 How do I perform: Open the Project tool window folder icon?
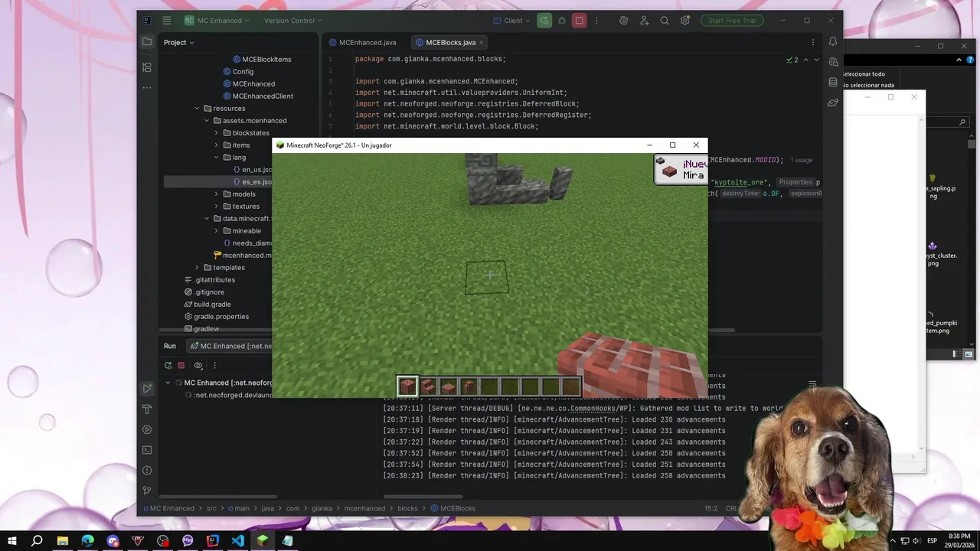coord(147,42)
